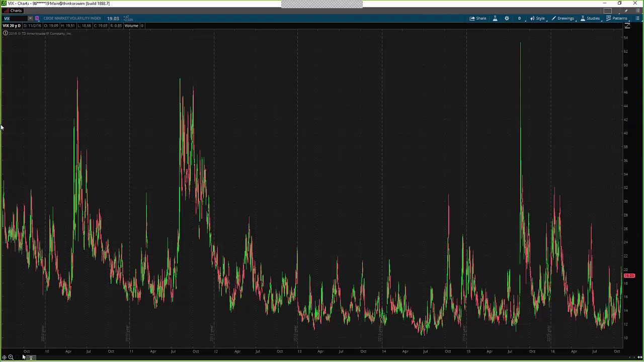Viewport: 644px width, 362px height.
Task: Click the 'VIX 20 y D' chart label
Action: [x=12, y=26]
